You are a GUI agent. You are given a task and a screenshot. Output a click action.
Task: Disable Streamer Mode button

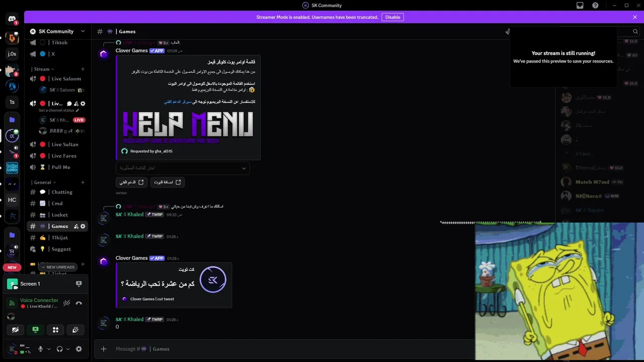point(392,17)
